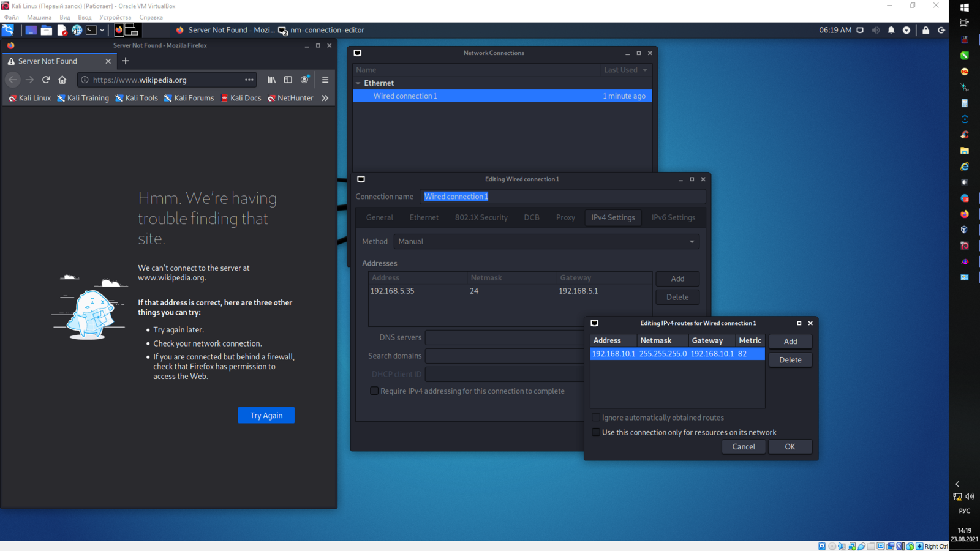
Task: Cancel the IPv4 routes dialog
Action: coord(744,447)
